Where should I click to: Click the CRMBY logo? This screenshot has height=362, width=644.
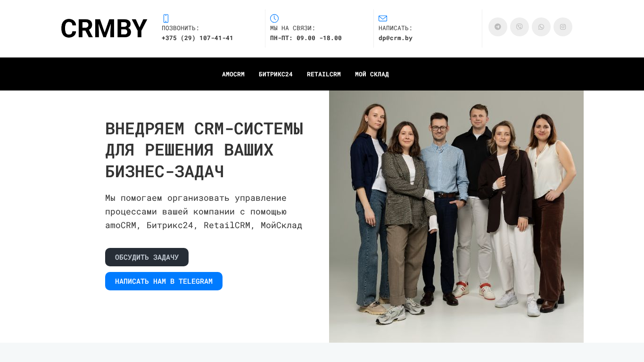[104, 29]
